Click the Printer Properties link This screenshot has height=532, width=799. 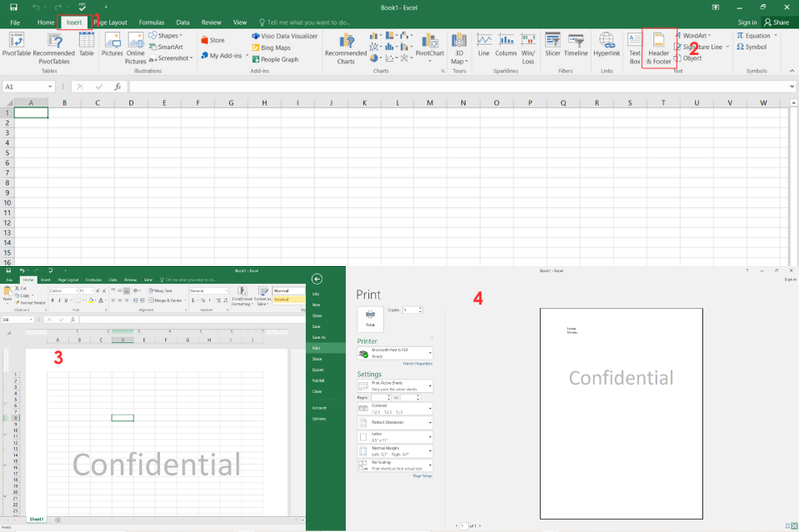pyautogui.click(x=416, y=365)
